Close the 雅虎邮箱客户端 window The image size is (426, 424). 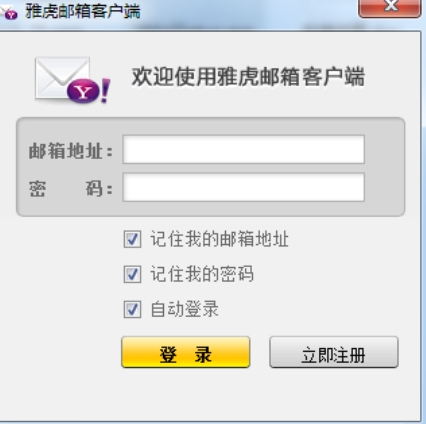click(390, 7)
